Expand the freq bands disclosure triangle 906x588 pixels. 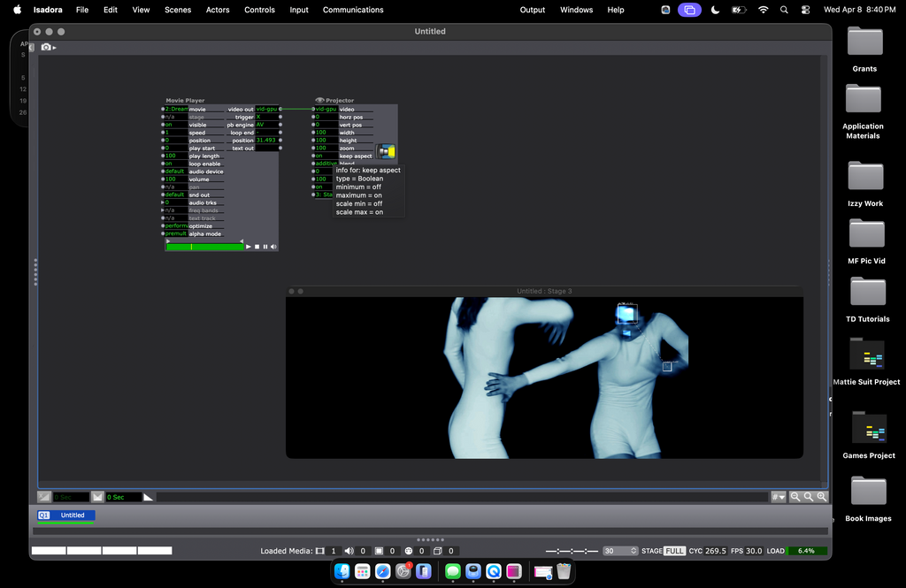click(x=163, y=210)
